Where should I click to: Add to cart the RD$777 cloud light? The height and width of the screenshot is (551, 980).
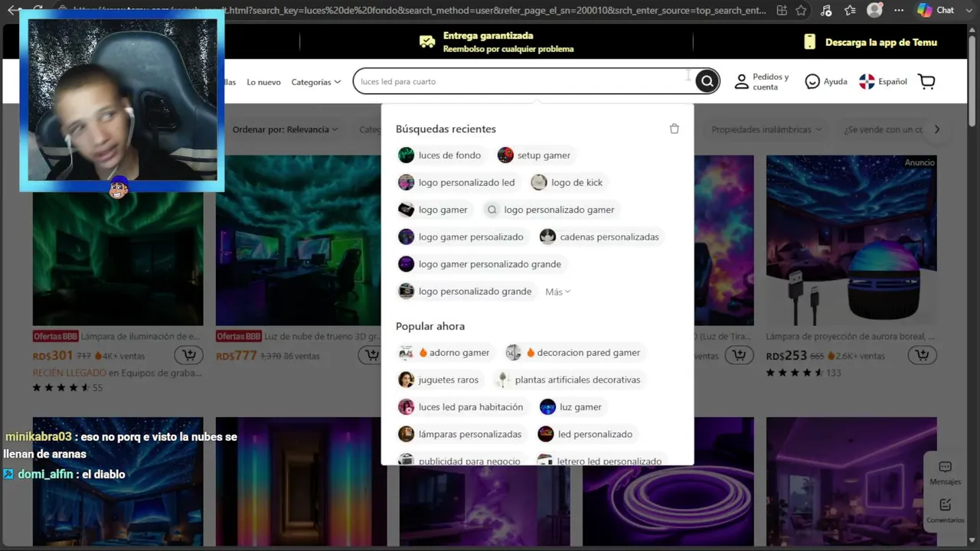pyautogui.click(x=371, y=355)
